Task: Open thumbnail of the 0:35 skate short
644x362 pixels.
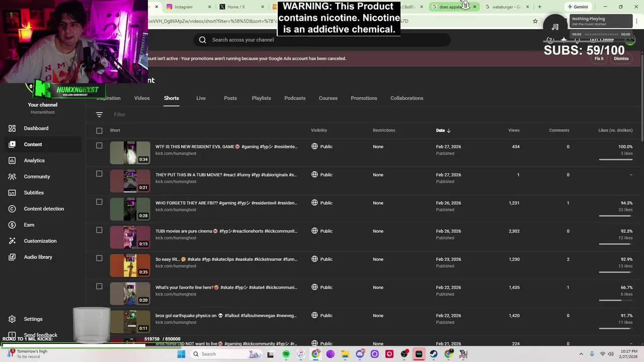Action: 130,265
